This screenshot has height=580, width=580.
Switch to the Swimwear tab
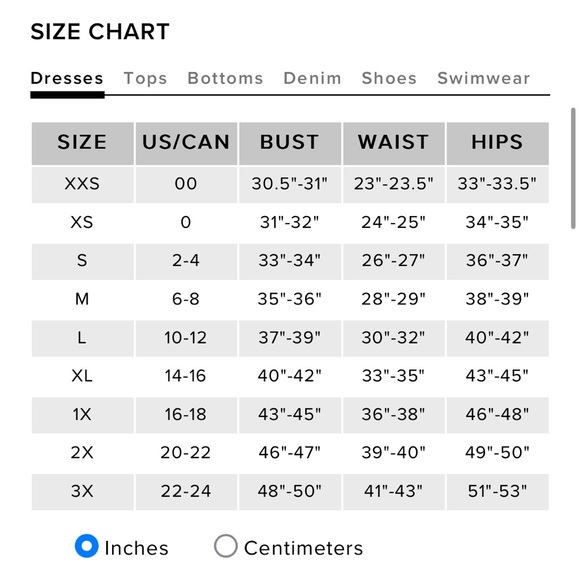coord(484,78)
